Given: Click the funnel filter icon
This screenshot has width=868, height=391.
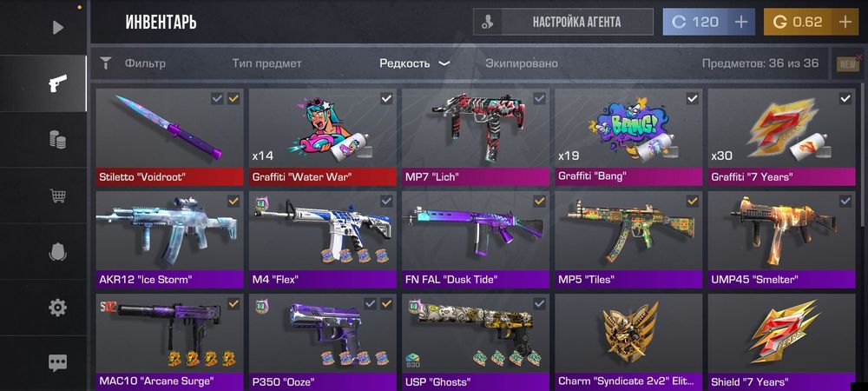Looking at the screenshot, I should coord(106,63).
